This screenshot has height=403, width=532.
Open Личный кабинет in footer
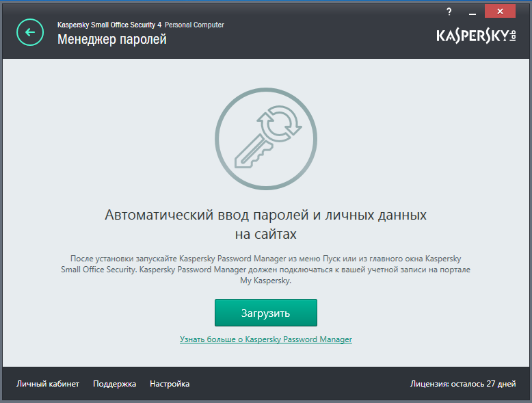pos(48,384)
